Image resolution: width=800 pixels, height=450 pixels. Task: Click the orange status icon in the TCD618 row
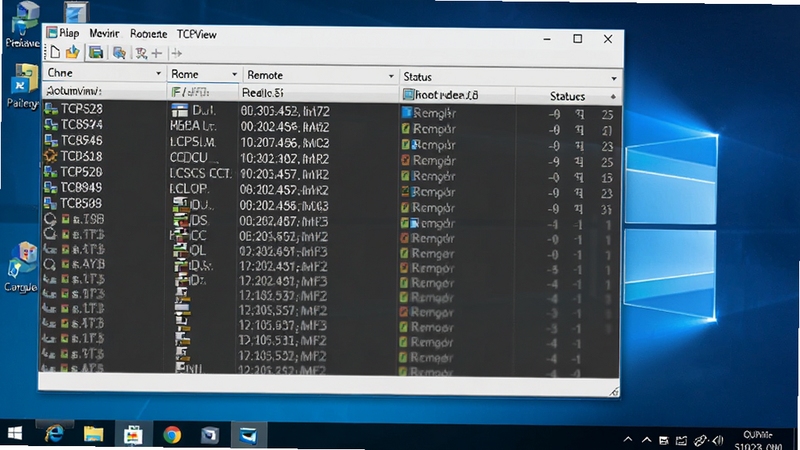405,160
